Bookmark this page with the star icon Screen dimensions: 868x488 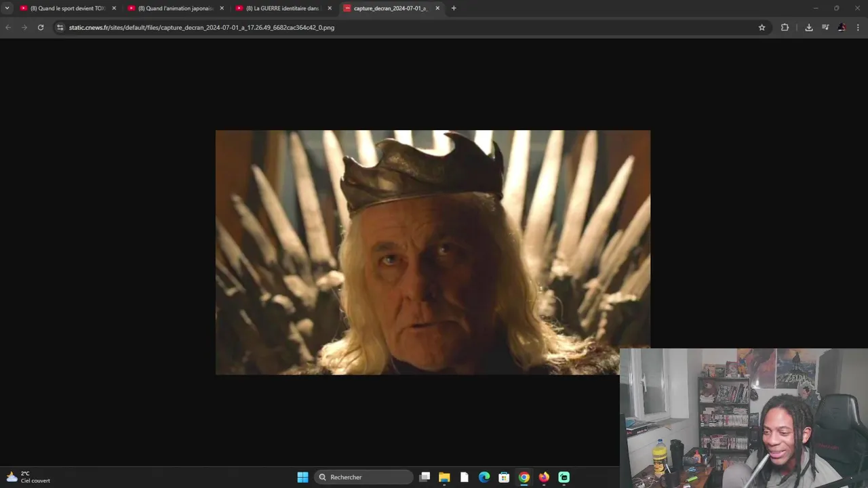[762, 28]
